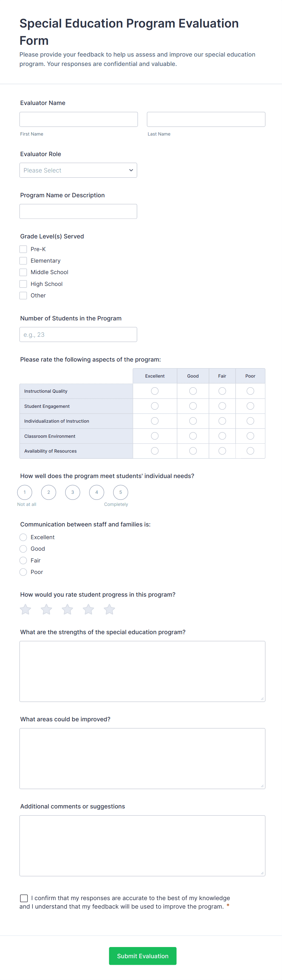The image size is (282, 980).
Task: Pick scale number 5 Completely
Action: pyautogui.click(x=120, y=492)
